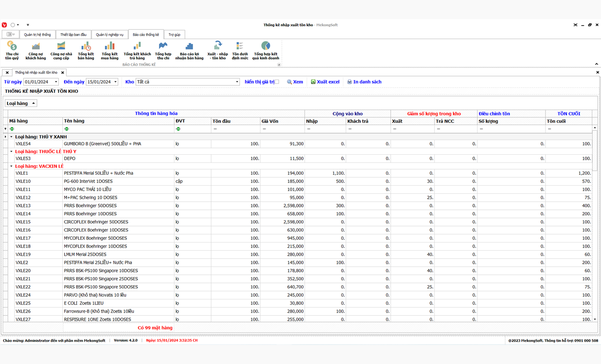Open Tổng hợp kết quả kinh doanh
The width and height of the screenshot is (601, 364).
[266, 51]
